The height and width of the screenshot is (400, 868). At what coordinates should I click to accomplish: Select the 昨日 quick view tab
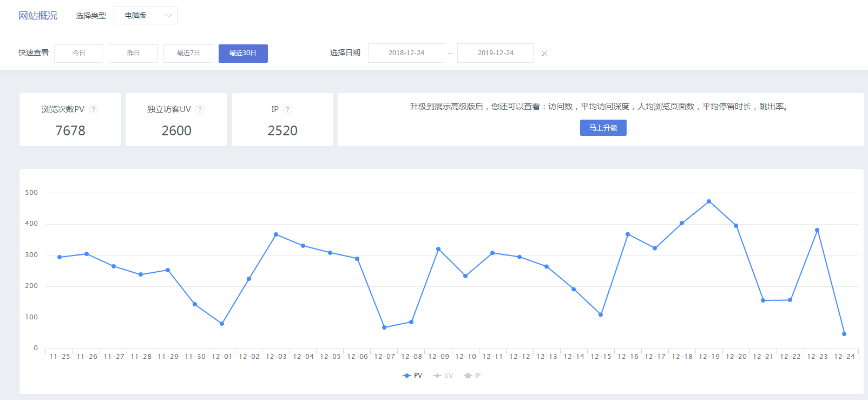coord(133,53)
